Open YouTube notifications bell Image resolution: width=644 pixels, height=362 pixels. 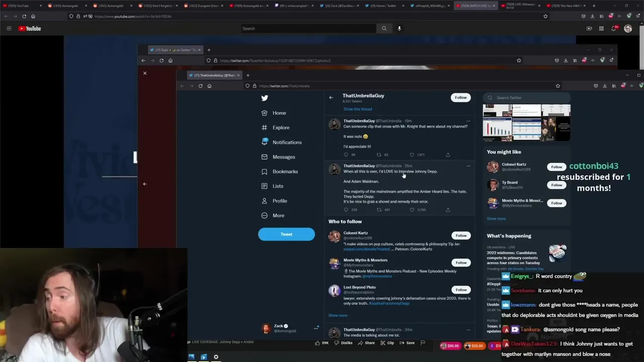tap(613, 29)
